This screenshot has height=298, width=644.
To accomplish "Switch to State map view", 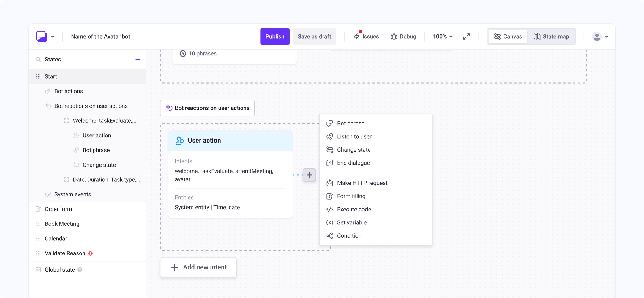I will [551, 36].
